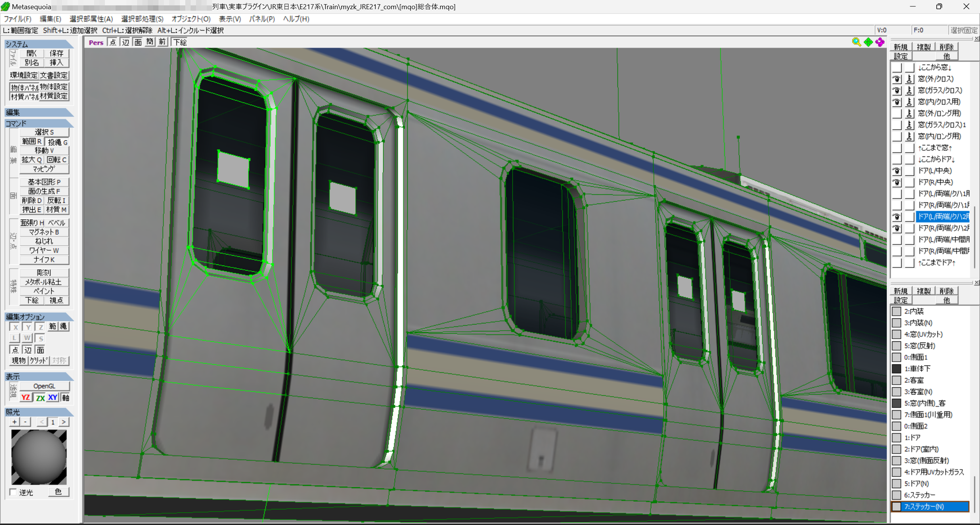
Task: Select the ZX axis view button
Action: pos(40,397)
